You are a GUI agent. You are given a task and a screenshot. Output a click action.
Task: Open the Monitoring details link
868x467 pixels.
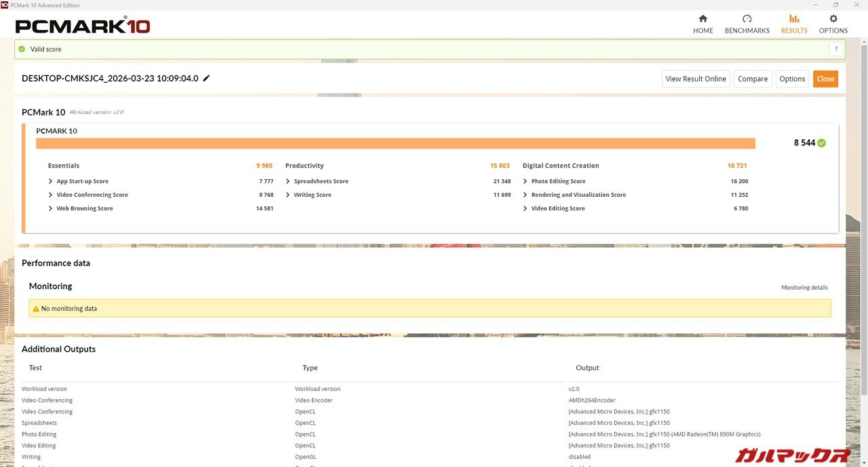click(804, 288)
